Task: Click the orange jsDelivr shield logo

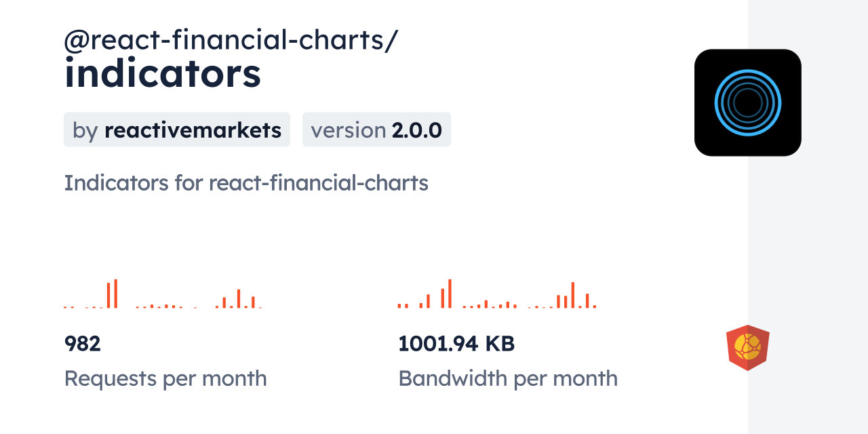Action: (x=748, y=347)
